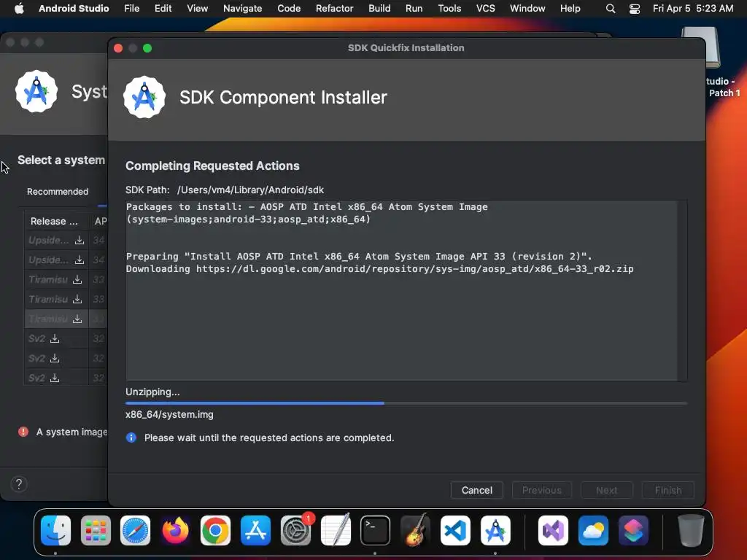
Task: Click Android Studio icon in dock
Action: [495, 530]
